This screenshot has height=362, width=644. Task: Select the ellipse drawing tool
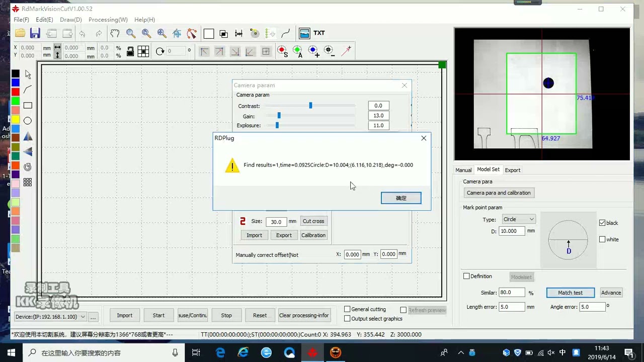(28, 121)
